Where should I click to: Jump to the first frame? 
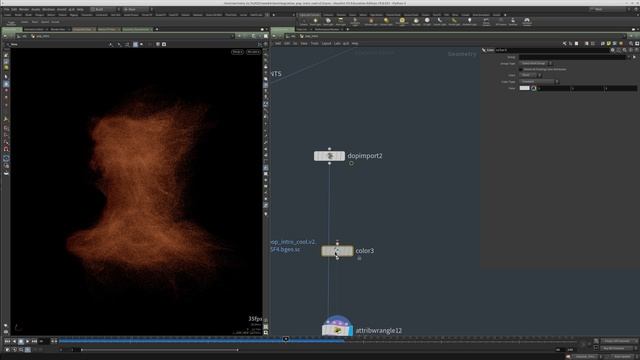(x=7, y=341)
